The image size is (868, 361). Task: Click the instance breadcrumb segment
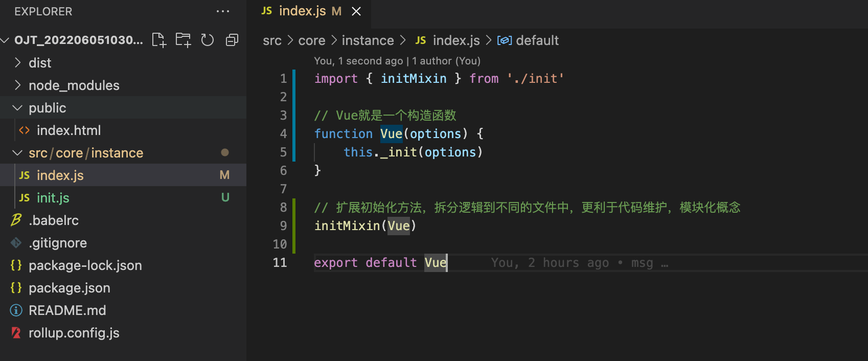[x=368, y=40]
